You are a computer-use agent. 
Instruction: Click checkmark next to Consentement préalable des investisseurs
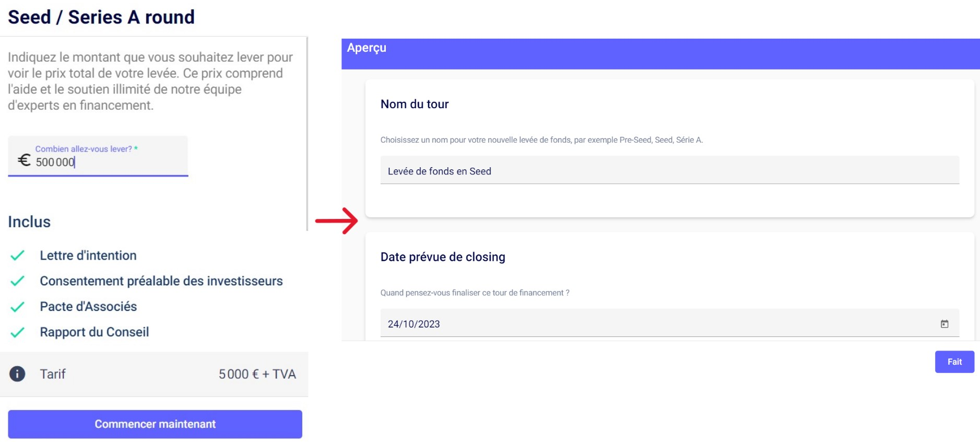pos(18,281)
